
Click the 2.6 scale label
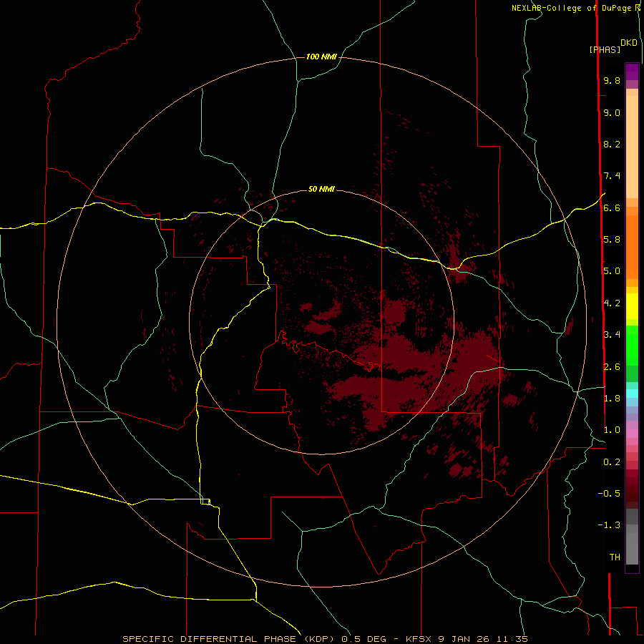[x=612, y=367]
